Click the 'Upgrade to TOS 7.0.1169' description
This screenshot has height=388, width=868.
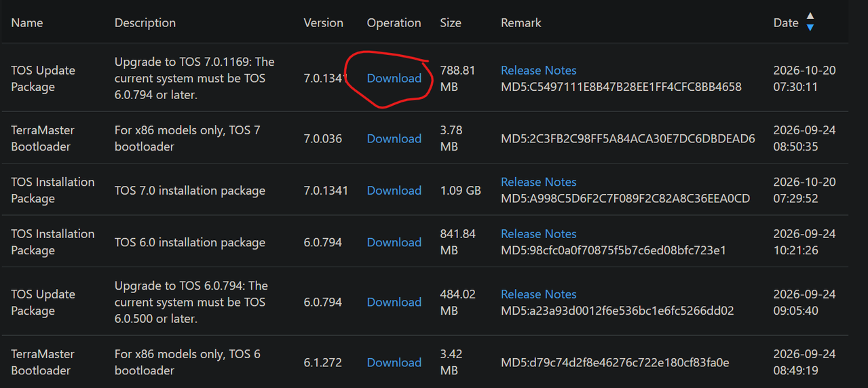pos(195,78)
